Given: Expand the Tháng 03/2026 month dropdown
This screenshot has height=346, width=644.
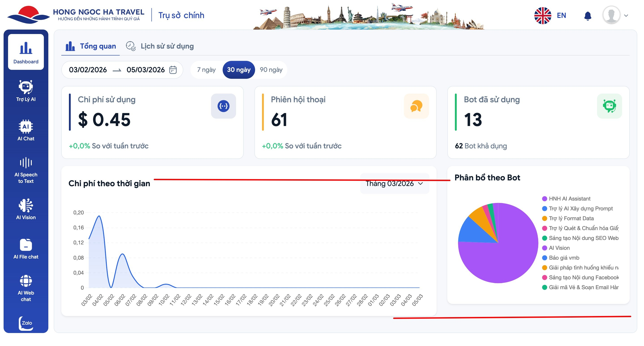Looking at the screenshot, I should 395,184.
